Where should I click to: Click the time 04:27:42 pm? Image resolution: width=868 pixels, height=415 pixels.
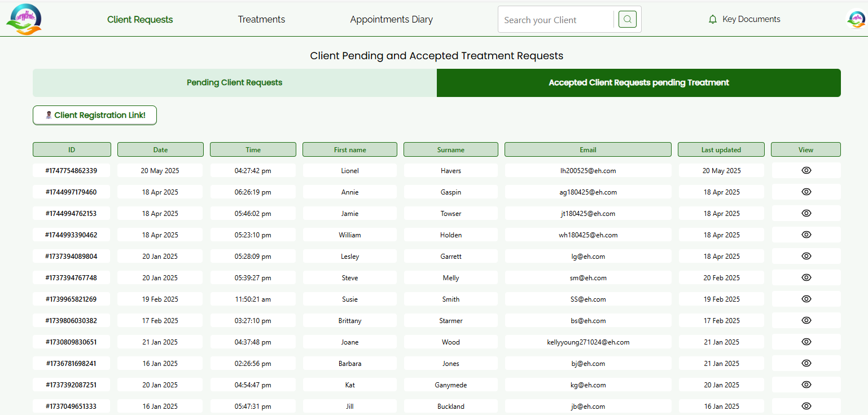253,171
